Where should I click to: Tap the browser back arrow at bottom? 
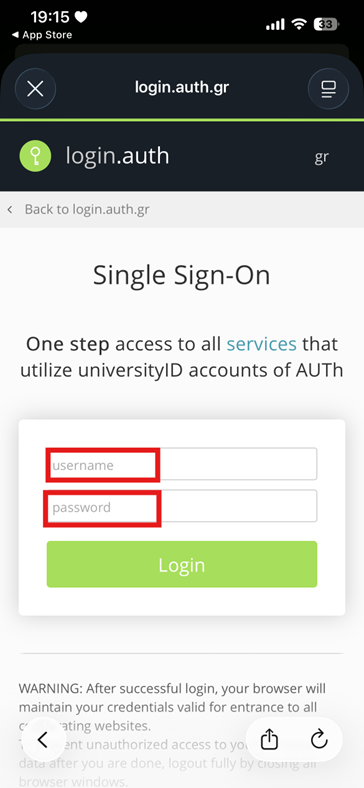pyautogui.click(x=43, y=739)
